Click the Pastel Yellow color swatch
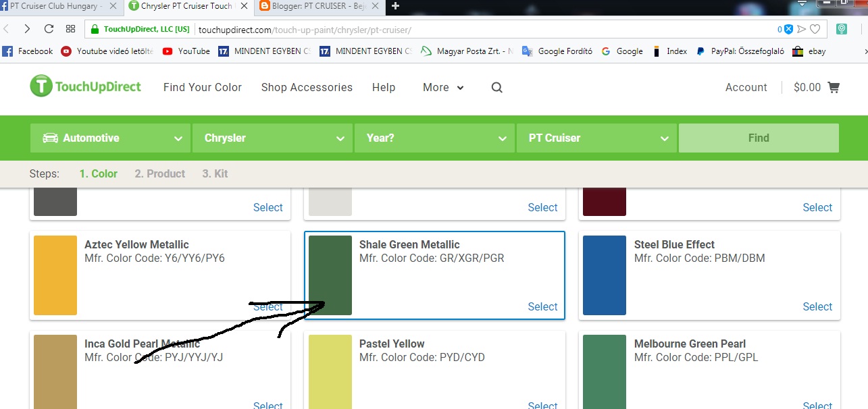 (x=330, y=371)
